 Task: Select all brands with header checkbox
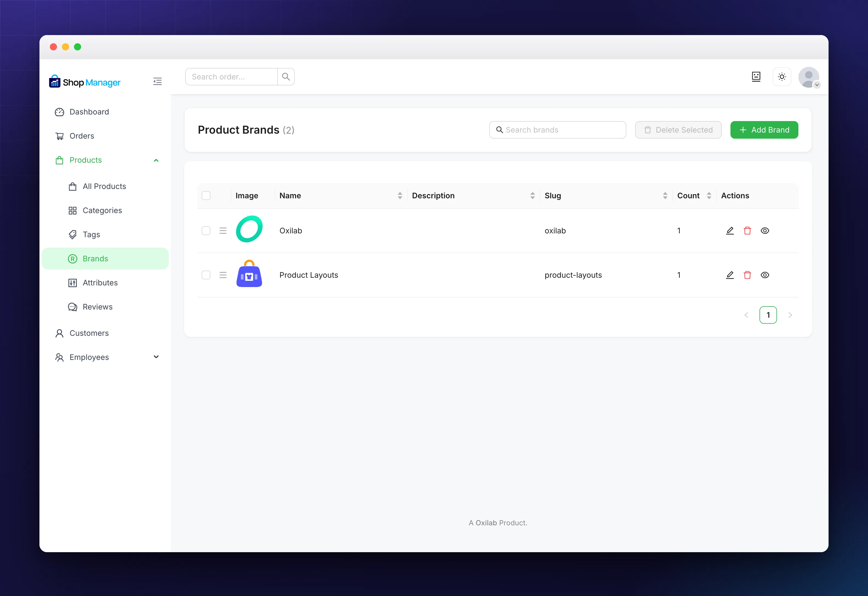pos(206,196)
